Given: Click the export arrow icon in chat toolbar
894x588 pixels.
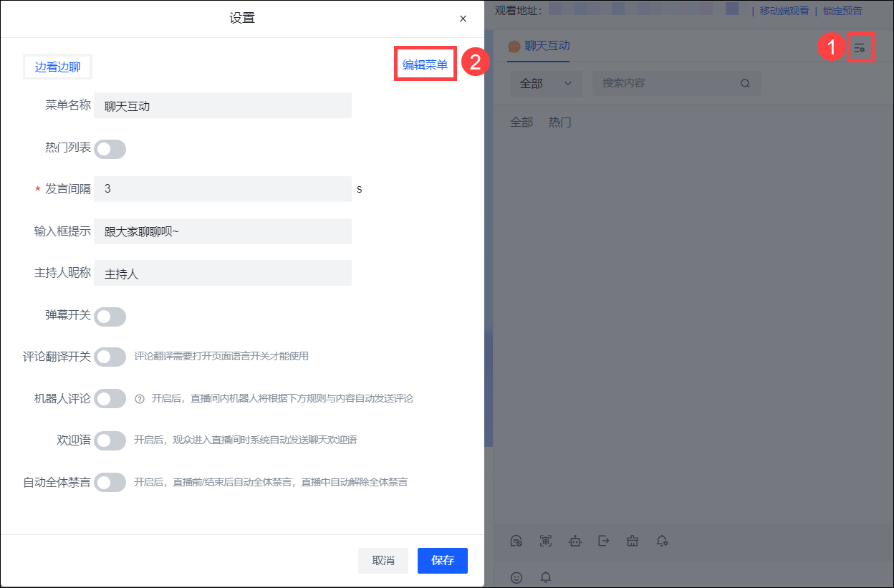Looking at the screenshot, I should [x=604, y=541].
